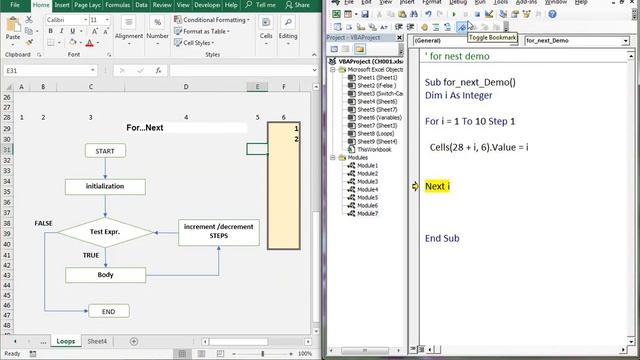Open the Insert tab in Excel ribbon
This screenshot has height=360, width=640.
pyautogui.click(x=62, y=5)
